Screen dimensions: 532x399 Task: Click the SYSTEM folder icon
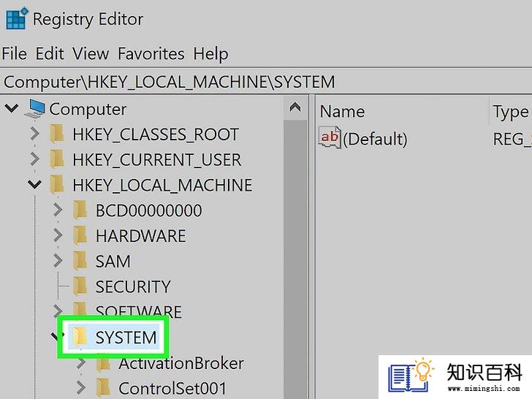(80, 337)
